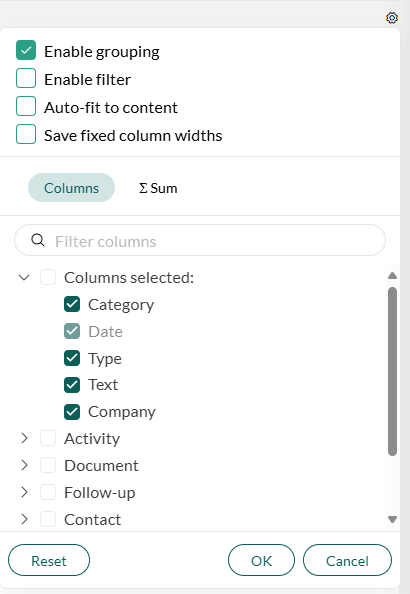Collapse the Columns selected group
The height and width of the screenshot is (594, 410).
coord(24,278)
